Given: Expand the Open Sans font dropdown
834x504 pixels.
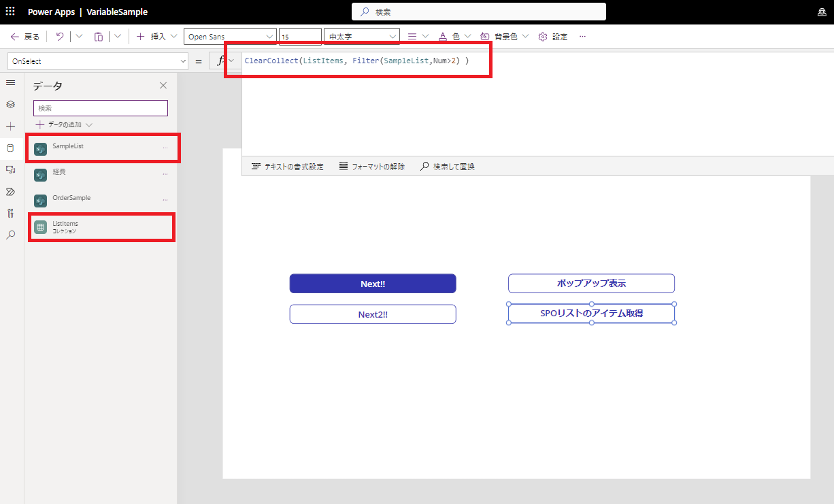Looking at the screenshot, I should click(x=230, y=37).
